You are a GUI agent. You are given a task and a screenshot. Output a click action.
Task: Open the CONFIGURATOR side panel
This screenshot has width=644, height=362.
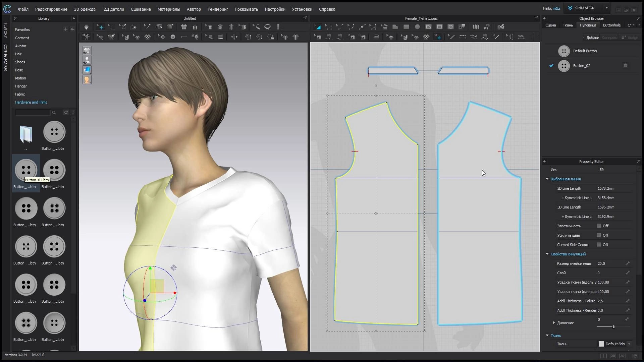click(5, 57)
